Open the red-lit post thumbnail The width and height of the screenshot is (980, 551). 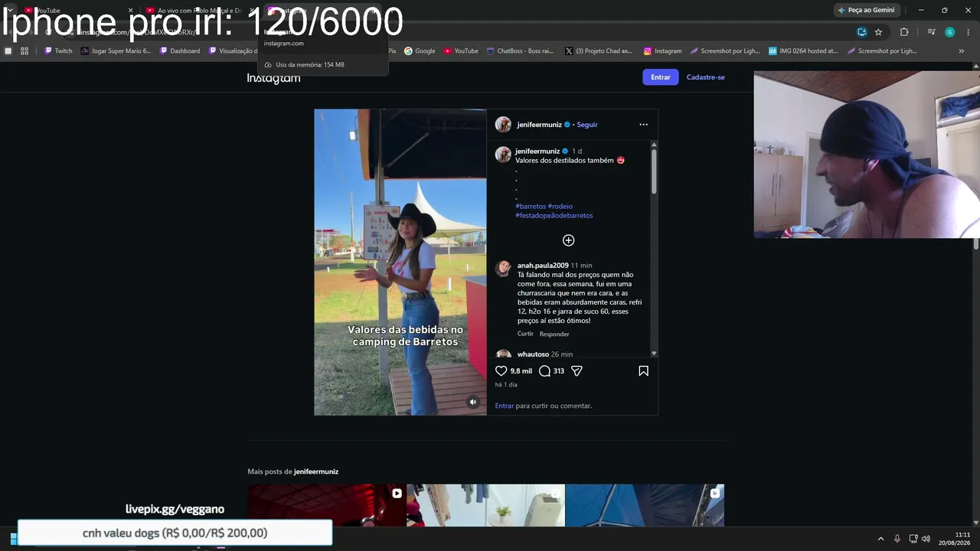point(327,505)
